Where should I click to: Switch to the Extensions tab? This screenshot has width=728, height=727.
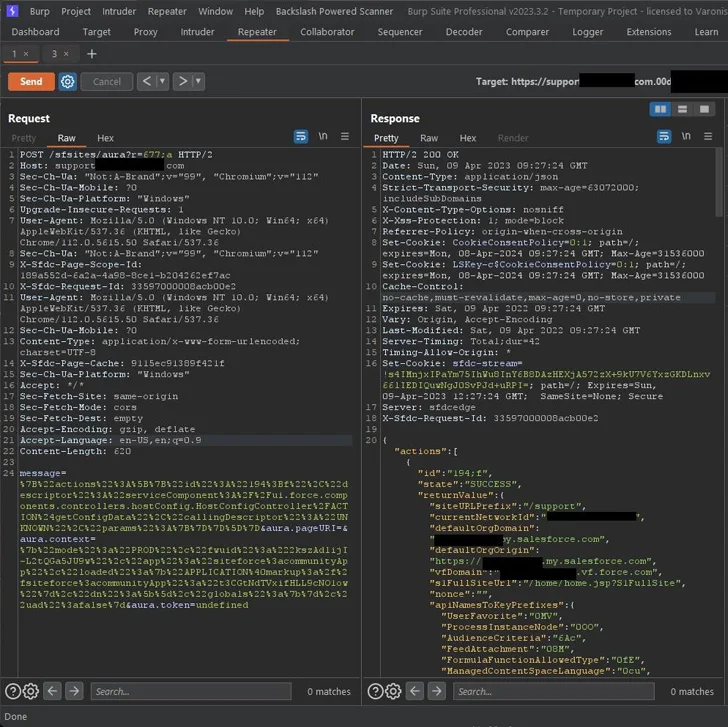point(649,32)
